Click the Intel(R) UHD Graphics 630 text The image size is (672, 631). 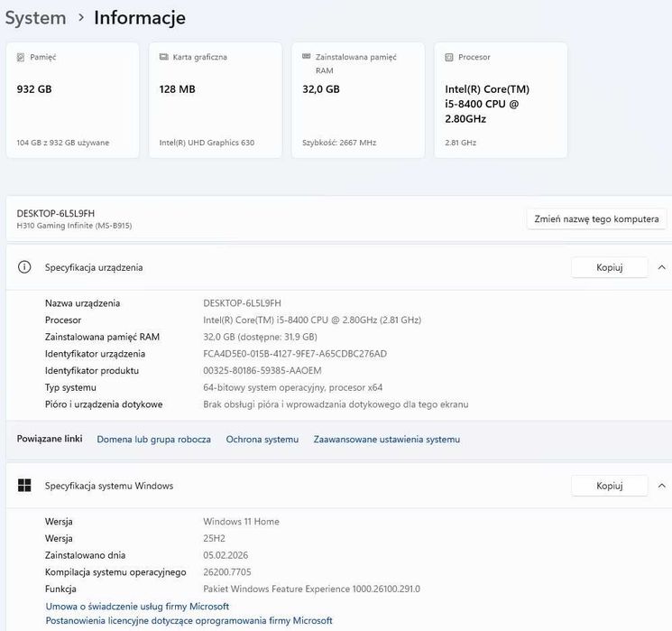pos(207,143)
